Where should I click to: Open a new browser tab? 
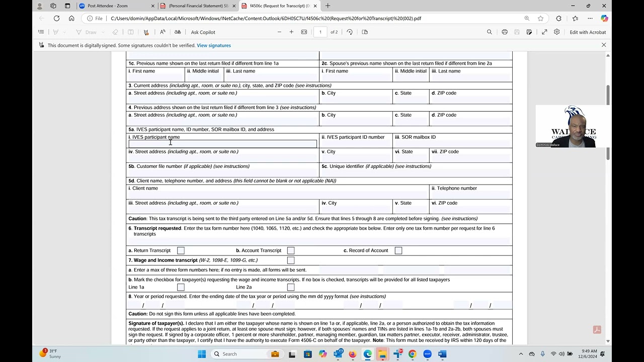328,6
